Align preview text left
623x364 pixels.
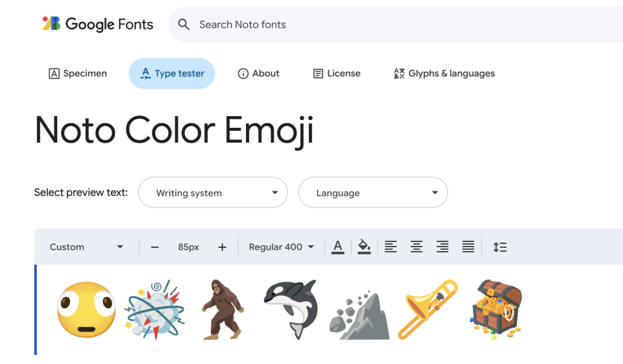[x=391, y=247]
